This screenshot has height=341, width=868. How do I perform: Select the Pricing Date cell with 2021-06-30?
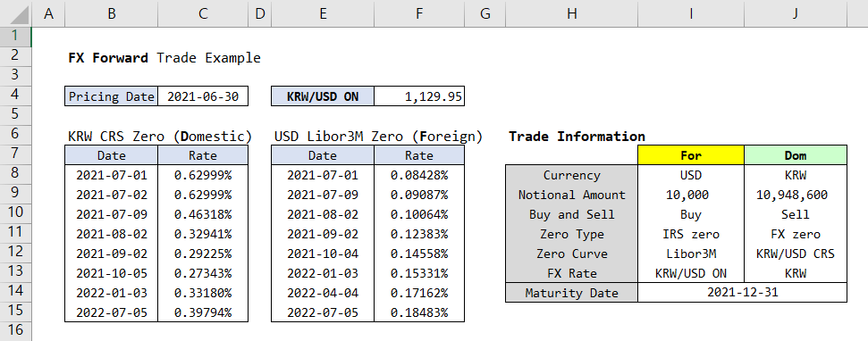203,96
